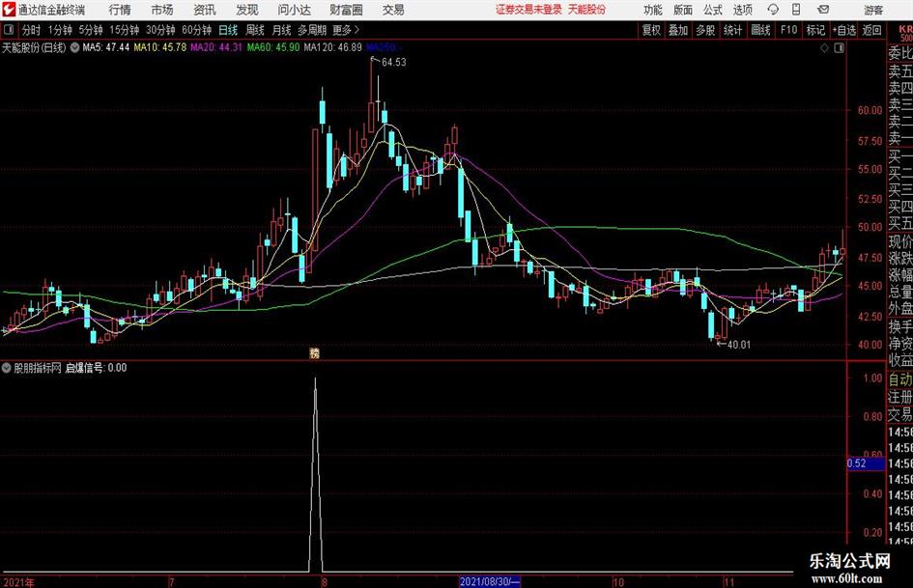This screenshot has width=913, height=588.
Task: Expand the 股朋指标网 sub-chart dropdown arrow
Action: click(x=7, y=368)
